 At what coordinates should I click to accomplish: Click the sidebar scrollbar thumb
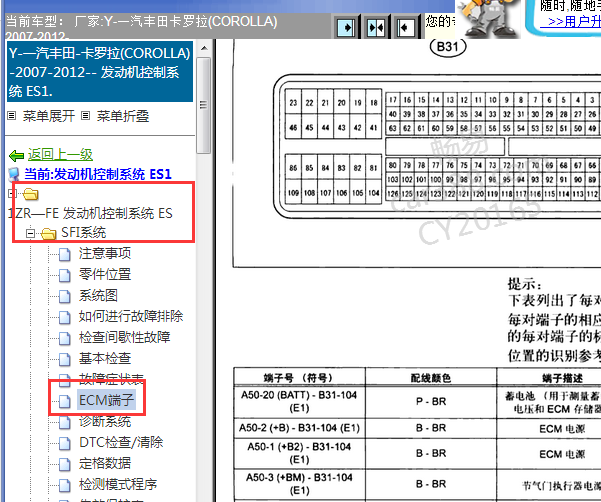(204, 105)
